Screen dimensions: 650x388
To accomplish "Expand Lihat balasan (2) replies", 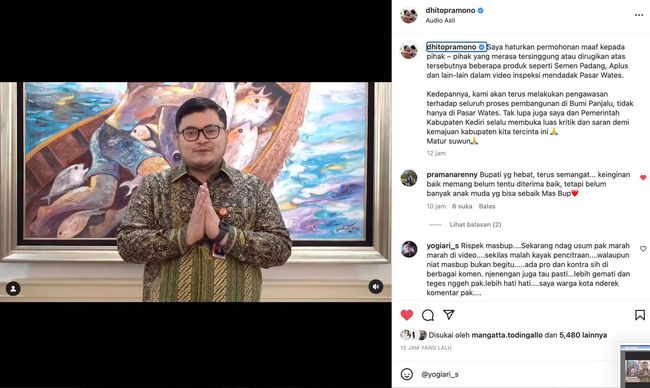I will 475,224.
